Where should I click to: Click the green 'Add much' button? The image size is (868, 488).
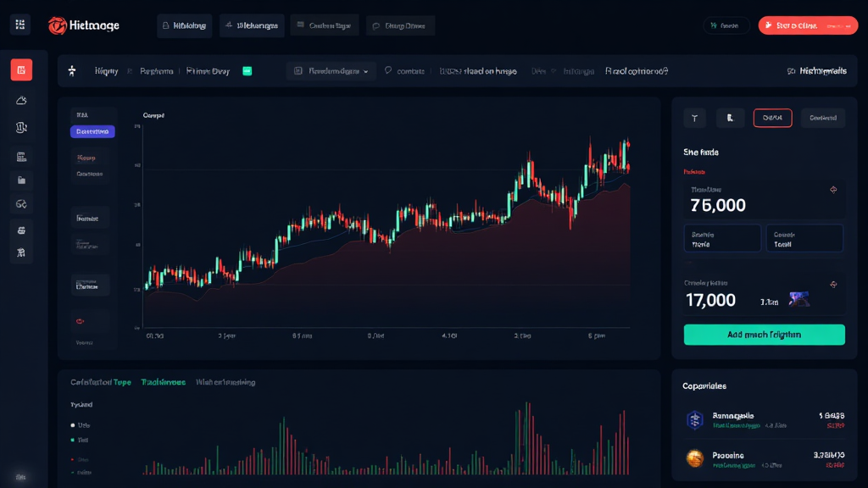[764, 335]
